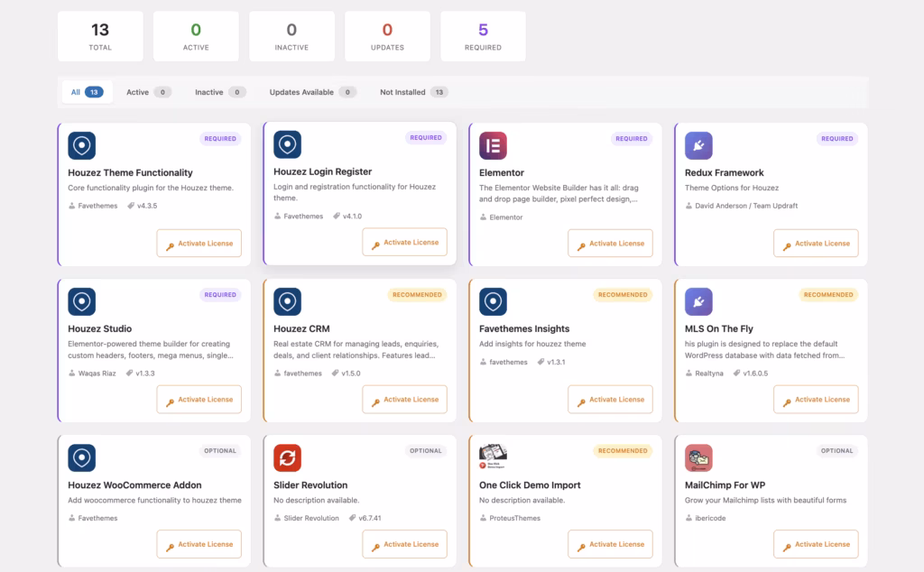Click the 5 Required stat card
The image size is (924, 572).
coord(484,36)
